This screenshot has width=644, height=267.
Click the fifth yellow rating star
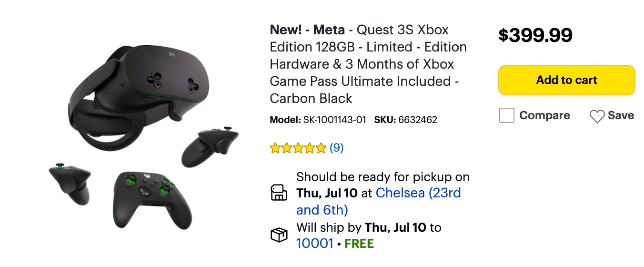(321, 148)
